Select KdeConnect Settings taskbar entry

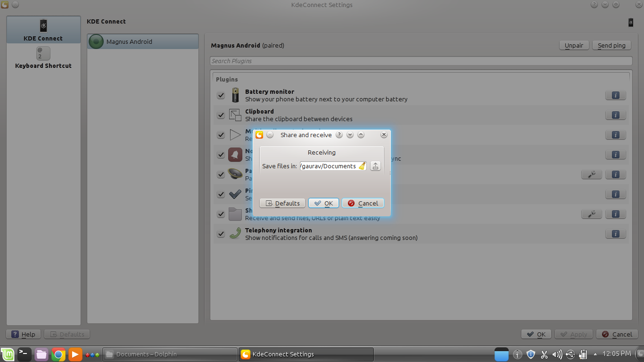pos(306,354)
